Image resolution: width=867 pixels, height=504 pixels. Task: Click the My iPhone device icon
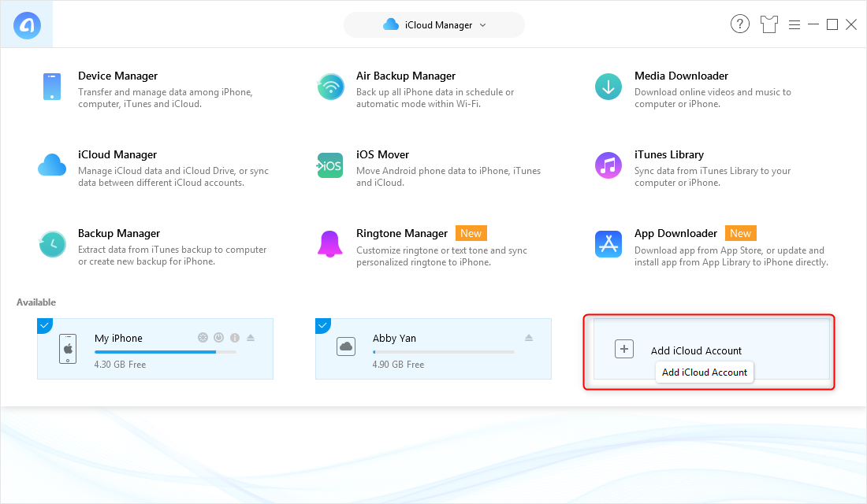pyautogui.click(x=68, y=349)
